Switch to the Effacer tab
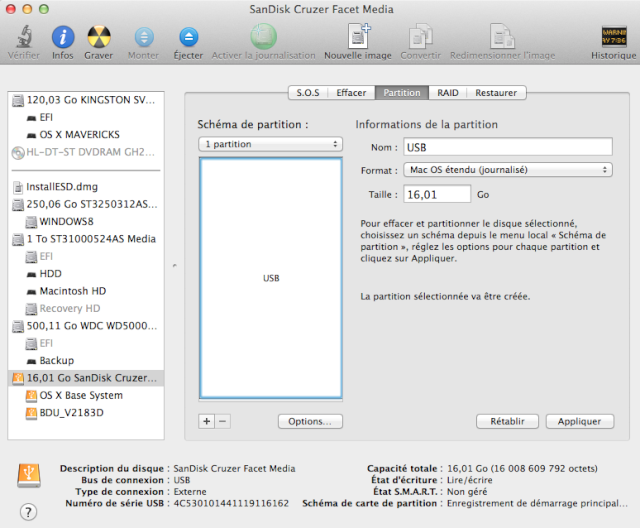This screenshot has width=640, height=528. 351,93
